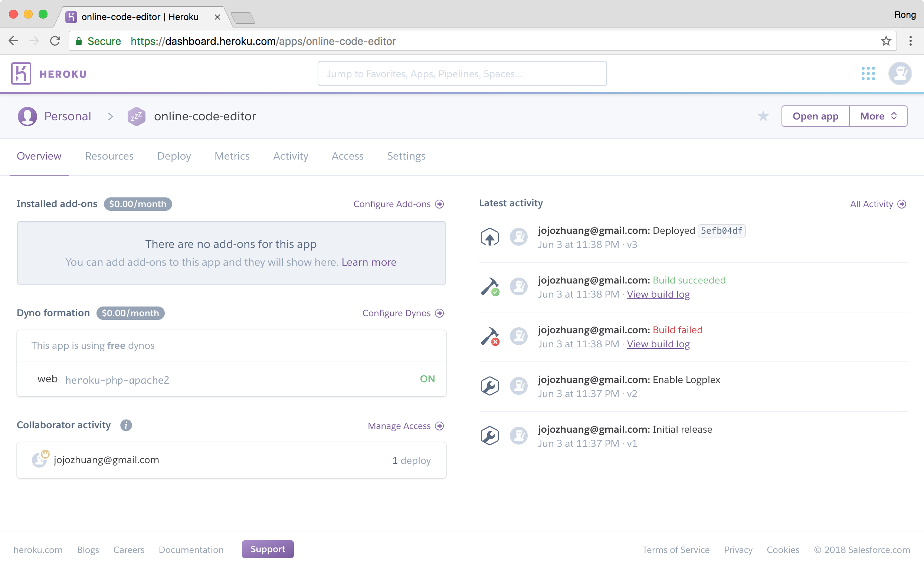Open the Access tab
The image size is (924, 567).
click(348, 156)
